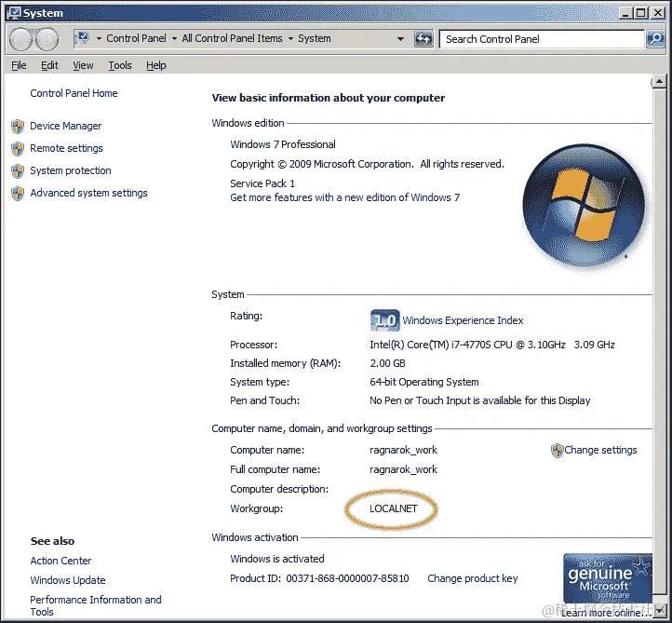This screenshot has height=623, width=672.
Task: Click the System breadcrumb segment
Action: 315,38
